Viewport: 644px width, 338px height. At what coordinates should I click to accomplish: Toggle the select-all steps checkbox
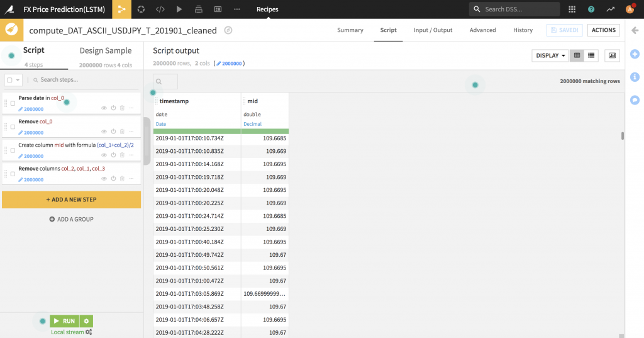[x=10, y=80]
